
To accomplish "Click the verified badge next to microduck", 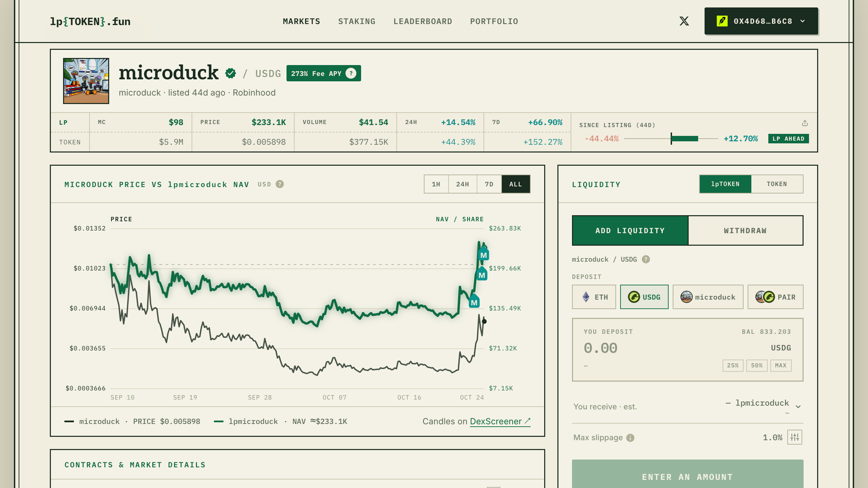I will click(x=231, y=73).
